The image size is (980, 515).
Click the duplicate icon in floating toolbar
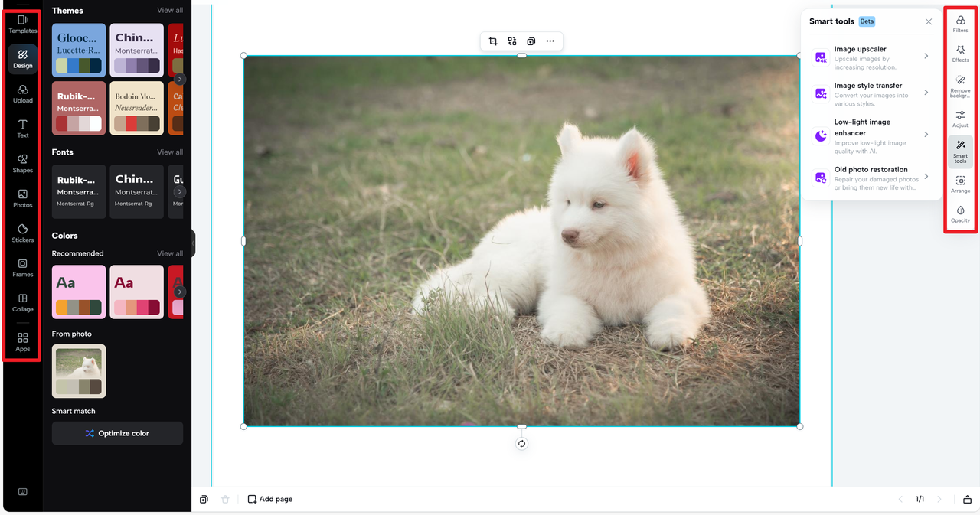click(x=531, y=41)
